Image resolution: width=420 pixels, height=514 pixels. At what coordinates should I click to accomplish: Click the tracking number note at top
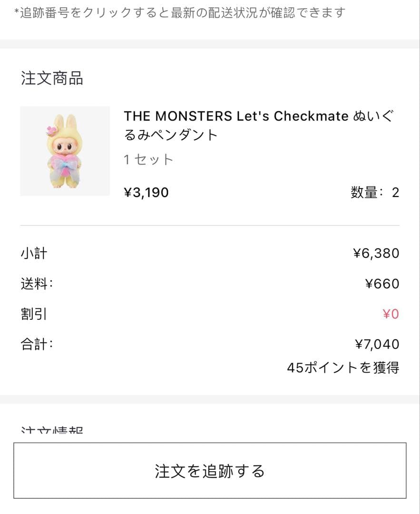(182, 12)
